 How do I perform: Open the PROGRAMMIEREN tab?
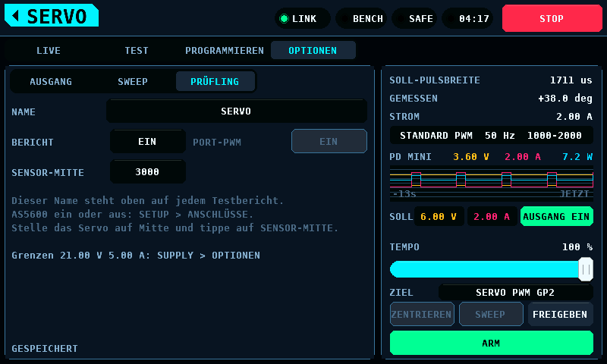pyautogui.click(x=224, y=50)
